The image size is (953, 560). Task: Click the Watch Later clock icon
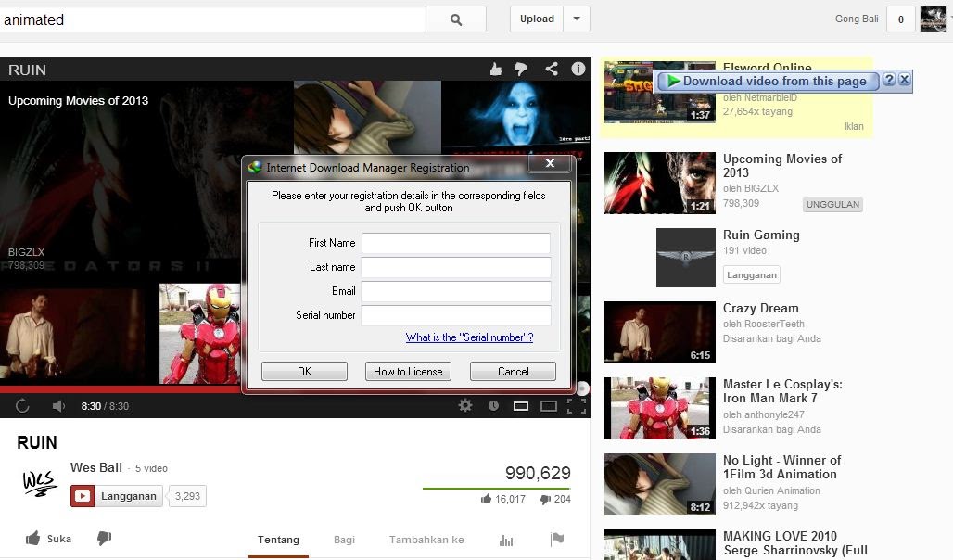coord(493,405)
